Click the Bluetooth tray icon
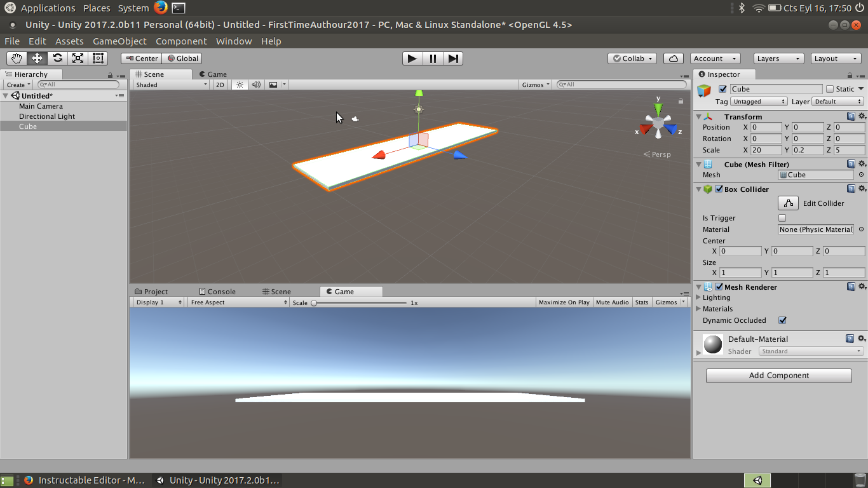 pos(741,8)
